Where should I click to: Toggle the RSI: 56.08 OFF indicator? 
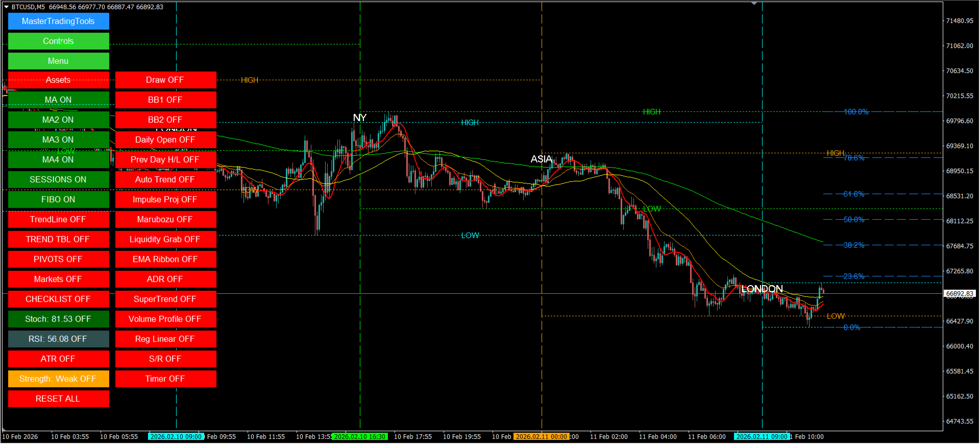point(59,339)
